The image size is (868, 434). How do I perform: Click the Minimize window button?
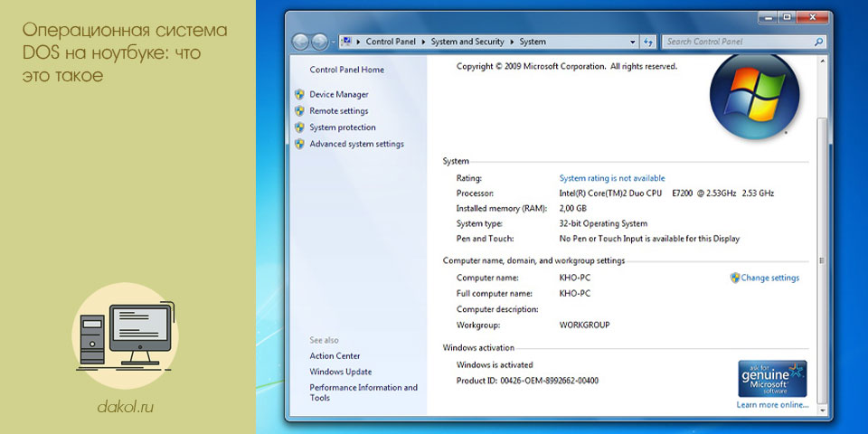coord(768,18)
